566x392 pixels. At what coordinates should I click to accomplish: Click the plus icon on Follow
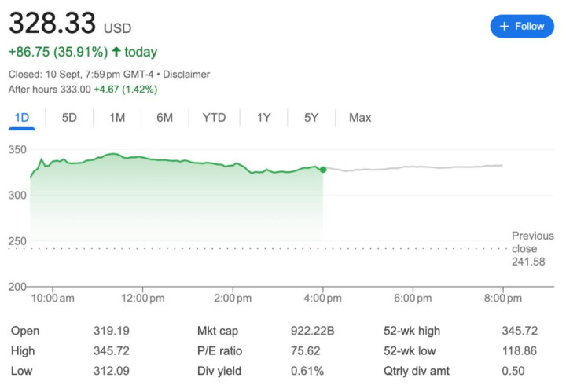tap(504, 26)
